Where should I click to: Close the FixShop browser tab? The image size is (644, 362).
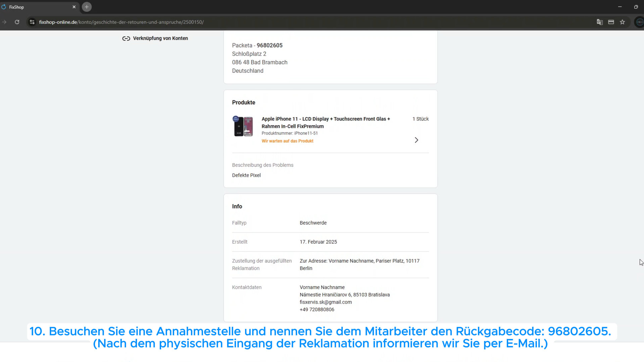click(x=74, y=7)
